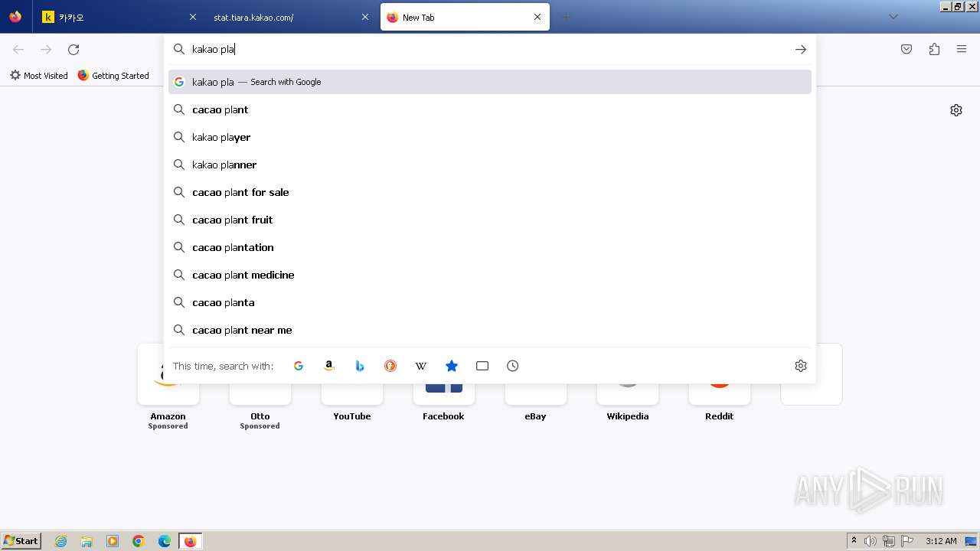Open Most Visited bookmarks folder
This screenshot has height=551, width=980.
pos(39,76)
